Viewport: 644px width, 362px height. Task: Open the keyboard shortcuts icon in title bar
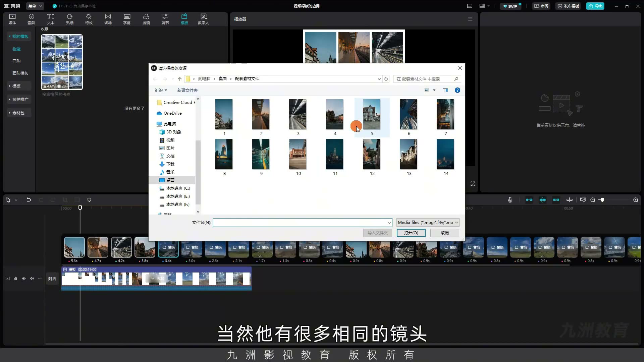470,6
